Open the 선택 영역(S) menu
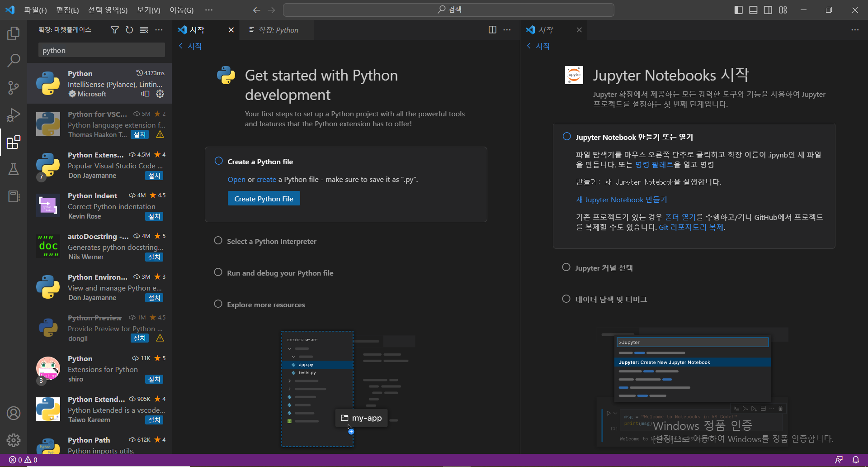 tap(108, 10)
